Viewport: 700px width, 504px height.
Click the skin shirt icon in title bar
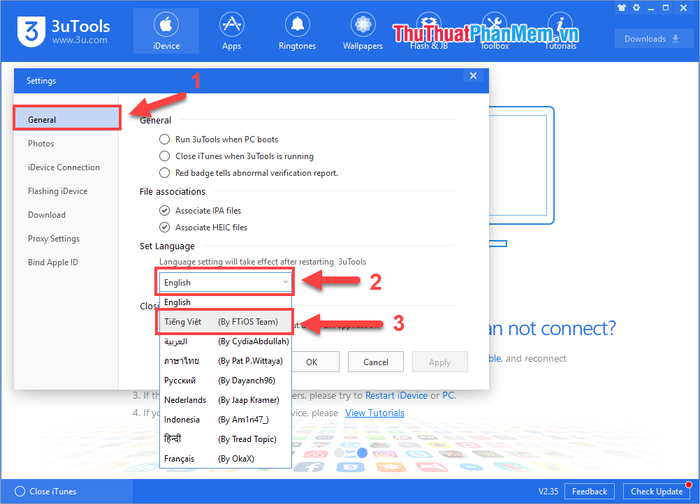[x=621, y=8]
